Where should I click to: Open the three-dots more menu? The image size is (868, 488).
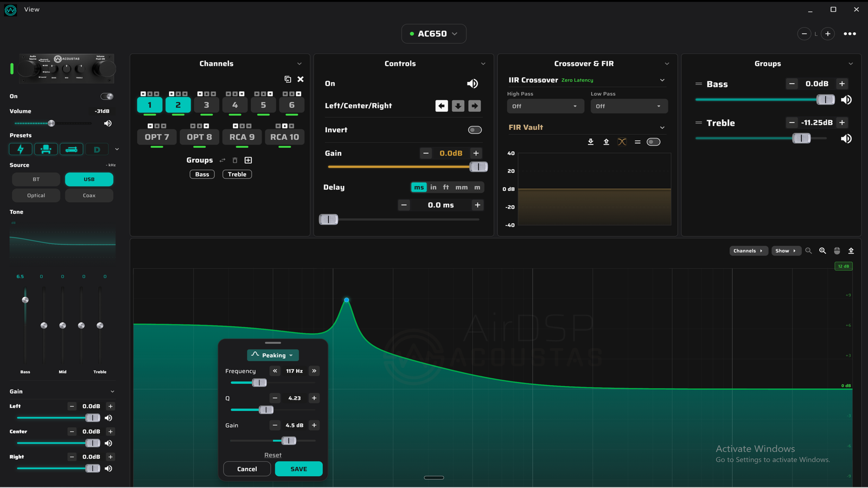coord(850,34)
